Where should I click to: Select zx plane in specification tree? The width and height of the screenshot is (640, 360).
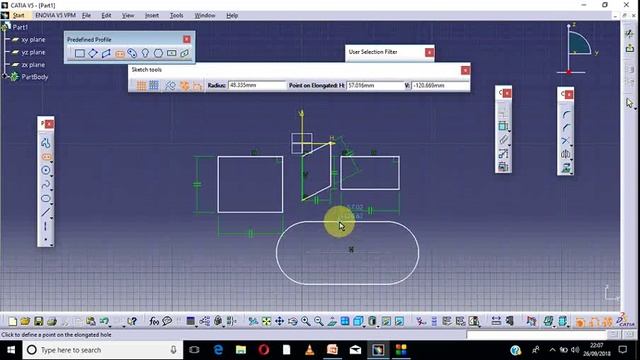(x=33, y=65)
